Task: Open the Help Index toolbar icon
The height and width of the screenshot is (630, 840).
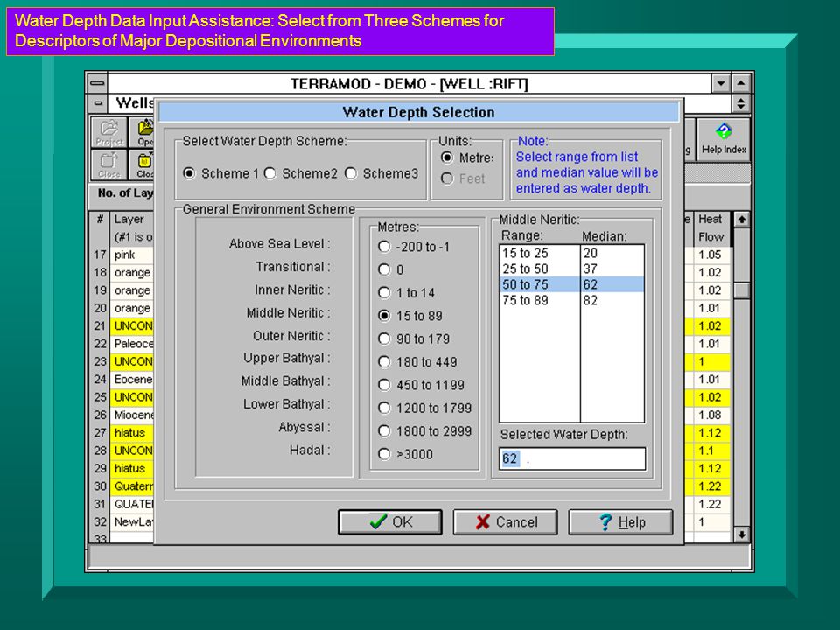Action: (x=724, y=139)
